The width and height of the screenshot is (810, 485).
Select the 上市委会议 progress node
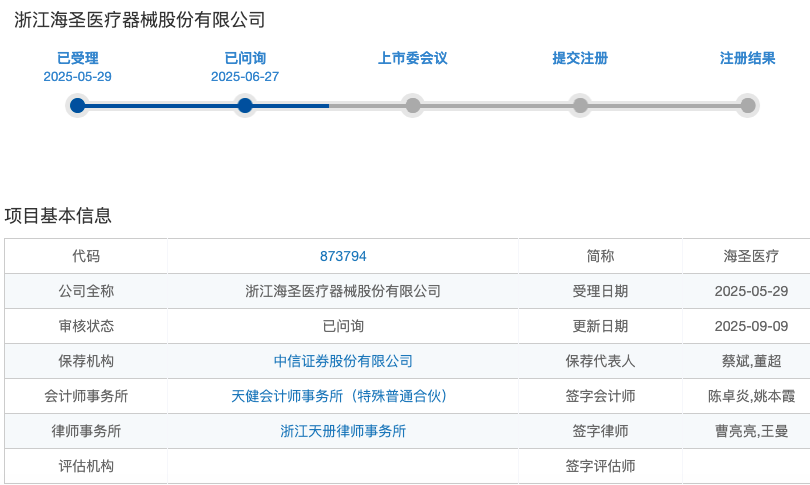click(x=413, y=106)
